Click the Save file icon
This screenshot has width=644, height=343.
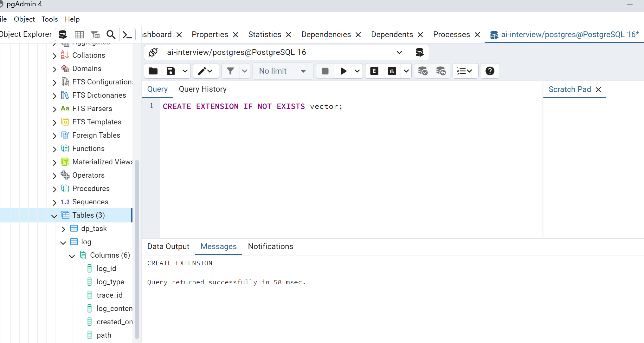(x=171, y=71)
